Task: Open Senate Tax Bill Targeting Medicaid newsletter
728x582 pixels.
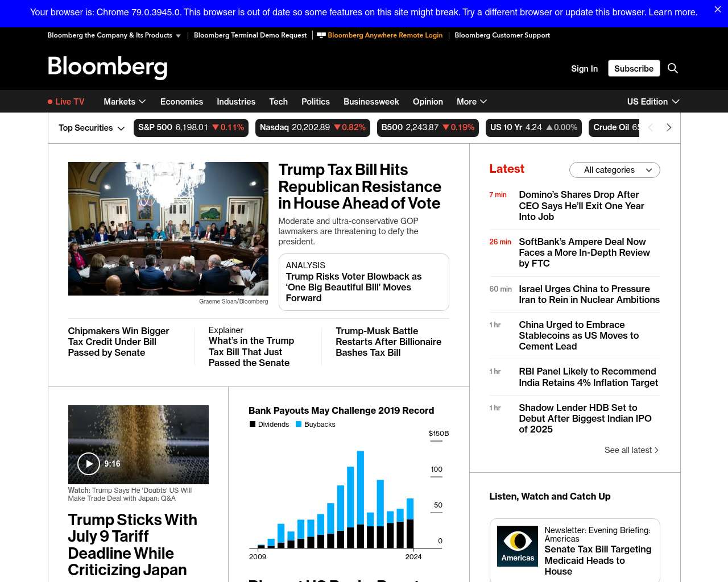Action: point(598,560)
